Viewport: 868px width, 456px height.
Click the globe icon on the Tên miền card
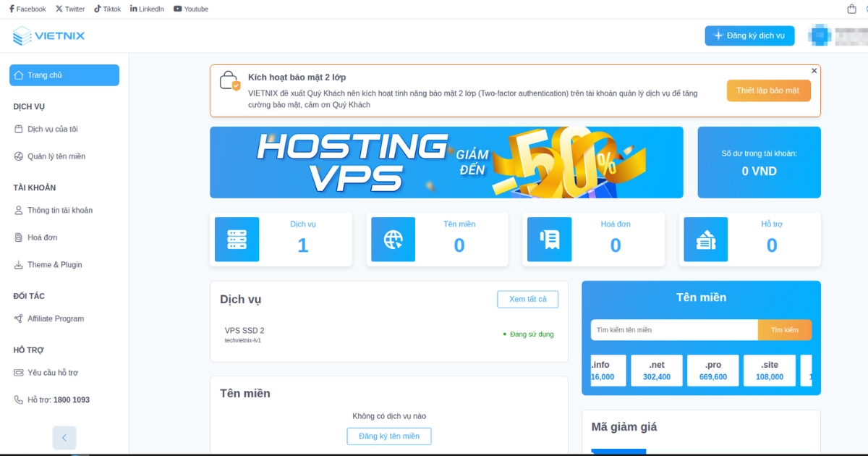pyautogui.click(x=393, y=240)
